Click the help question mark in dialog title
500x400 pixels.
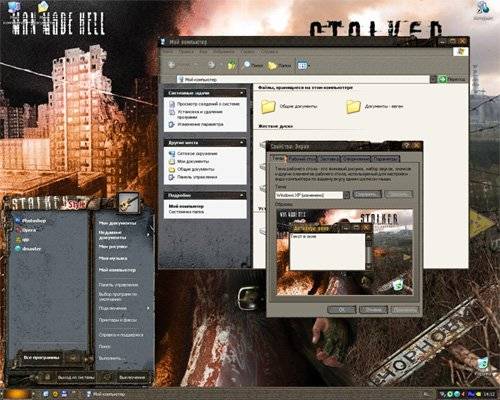(x=406, y=146)
